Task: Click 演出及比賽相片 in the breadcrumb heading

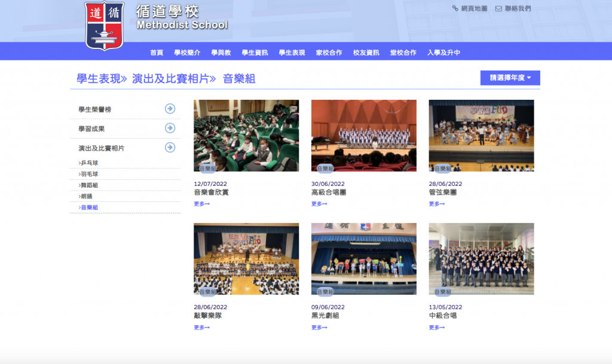Action: point(173,78)
